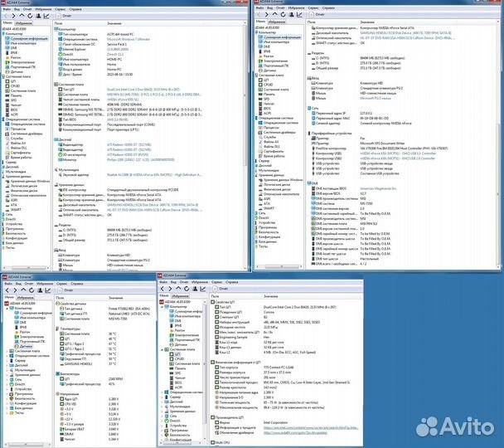Click Up arrow in CPU window toolbar
The height and width of the screenshot is (448, 504).
178,289
